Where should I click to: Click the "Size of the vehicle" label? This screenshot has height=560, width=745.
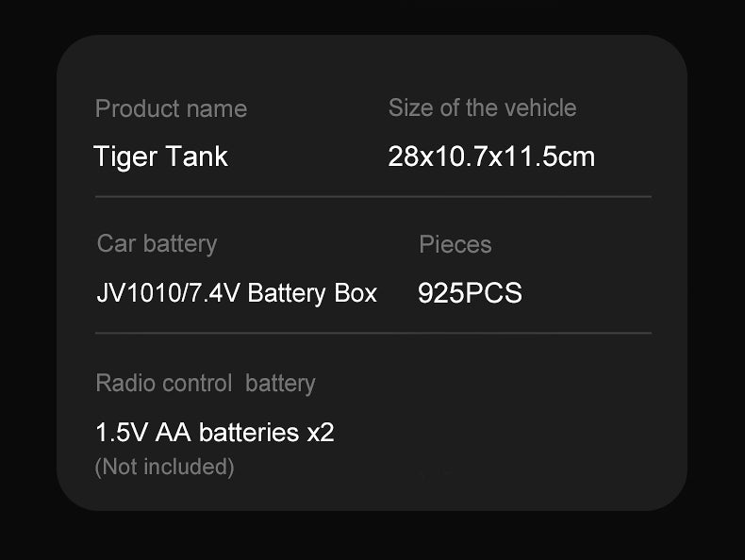coord(482,107)
